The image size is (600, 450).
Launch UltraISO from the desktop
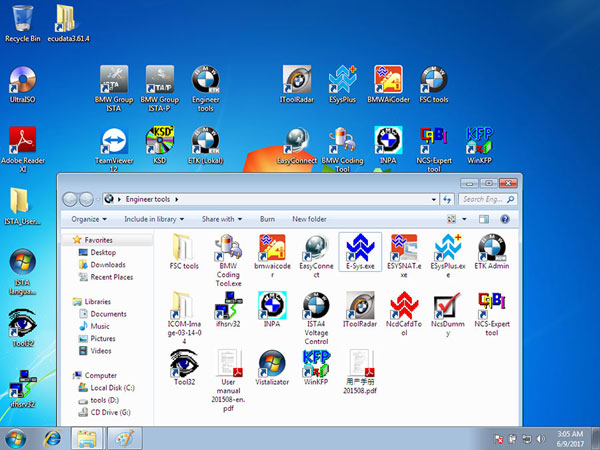click(x=23, y=84)
